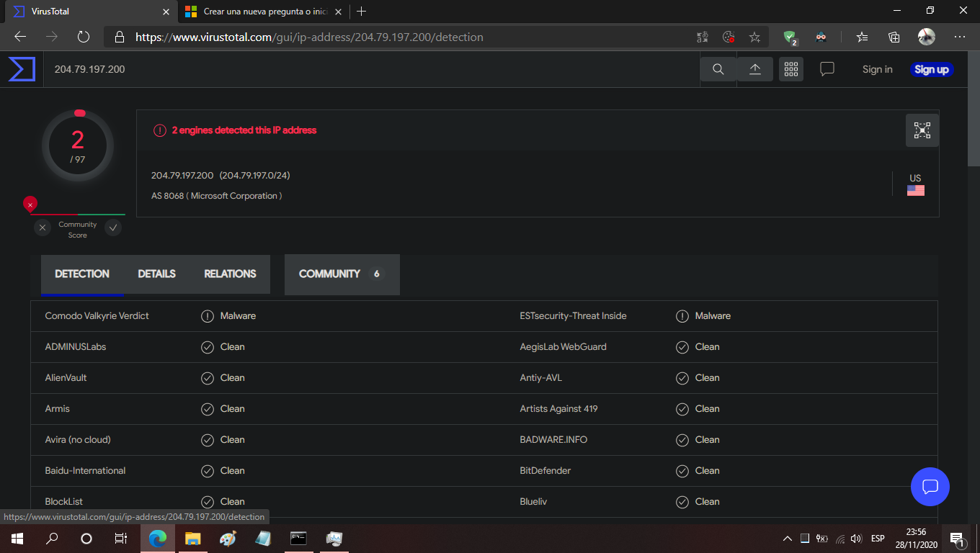Click the Sign up button
The height and width of the screenshot is (553, 980).
(x=931, y=69)
